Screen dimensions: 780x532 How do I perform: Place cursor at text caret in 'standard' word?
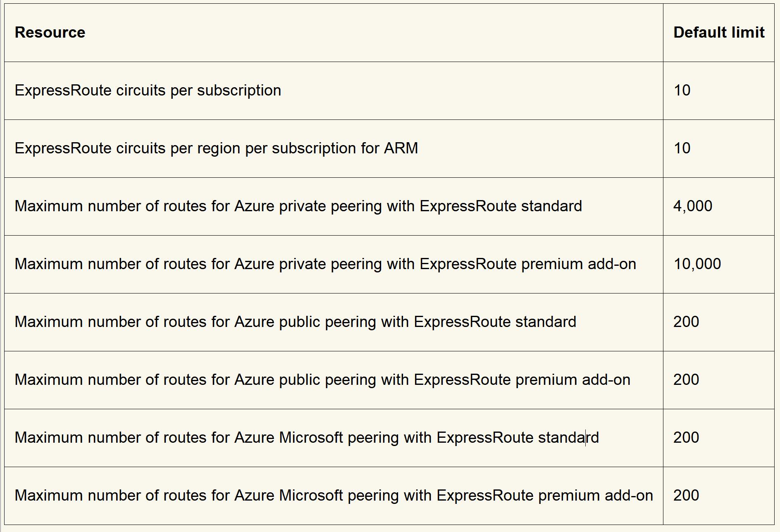click(x=585, y=438)
